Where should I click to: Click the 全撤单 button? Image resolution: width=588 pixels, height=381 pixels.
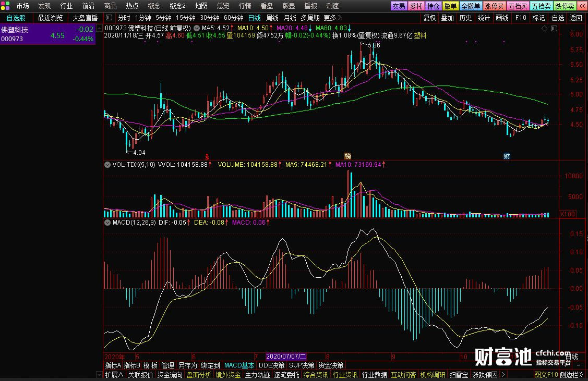(x=470, y=6)
